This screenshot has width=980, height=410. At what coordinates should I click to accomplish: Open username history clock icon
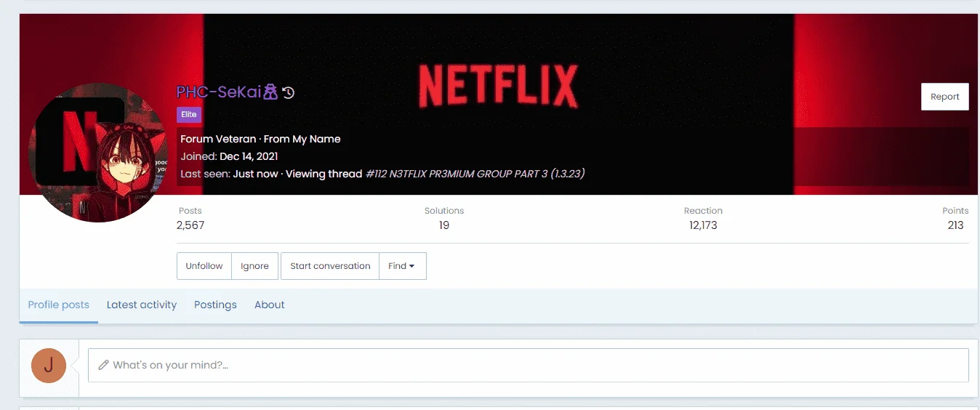coord(289,93)
